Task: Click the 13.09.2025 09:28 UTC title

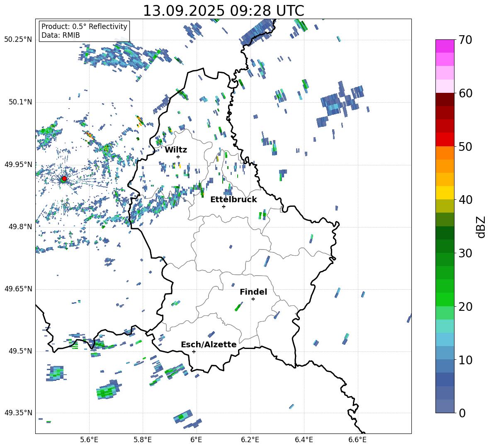Action: point(224,11)
